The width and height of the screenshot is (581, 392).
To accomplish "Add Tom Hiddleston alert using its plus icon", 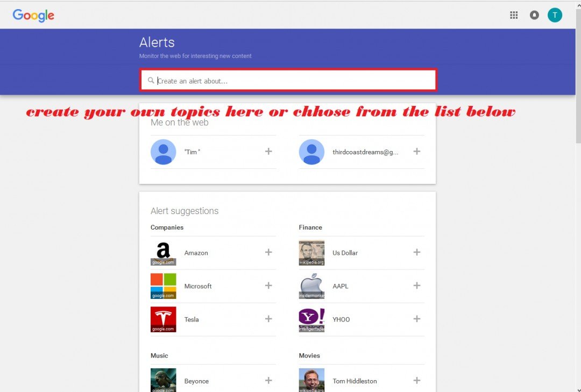I will (x=417, y=381).
